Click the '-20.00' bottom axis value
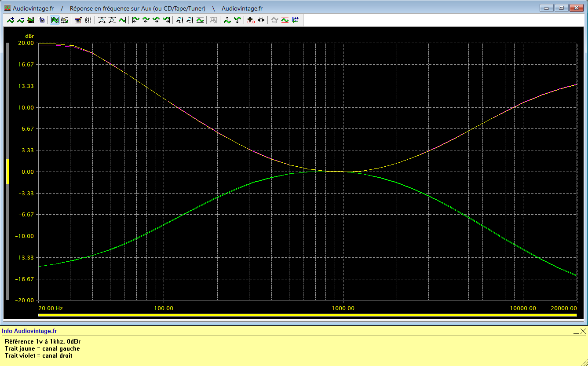This screenshot has height=366, width=588. [25, 300]
